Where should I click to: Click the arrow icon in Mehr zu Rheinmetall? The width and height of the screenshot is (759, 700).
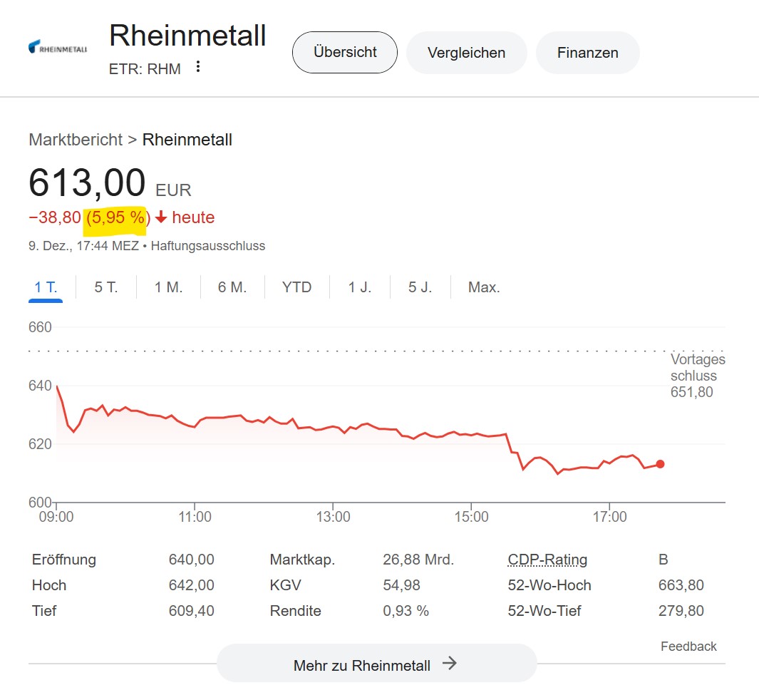pyautogui.click(x=450, y=663)
